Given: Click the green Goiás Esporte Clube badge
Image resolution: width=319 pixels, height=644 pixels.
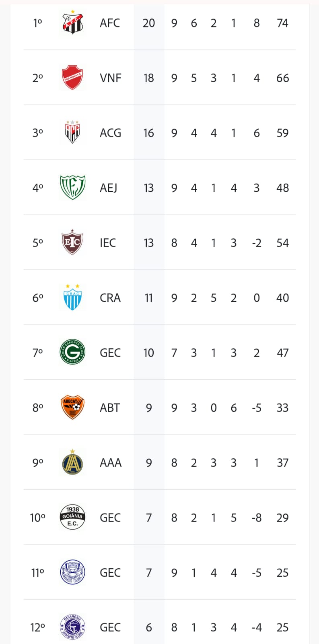Looking at the screenshot, I should click(72, 352).
